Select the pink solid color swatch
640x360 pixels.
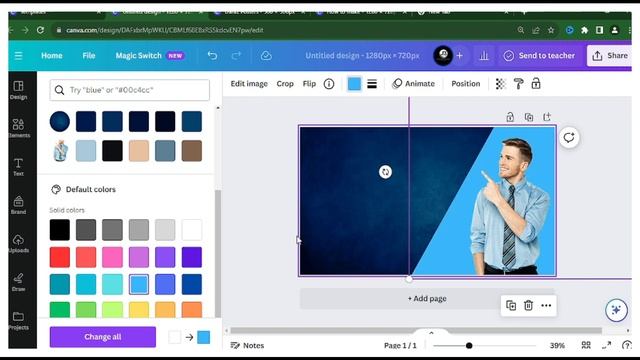[112, 257]
